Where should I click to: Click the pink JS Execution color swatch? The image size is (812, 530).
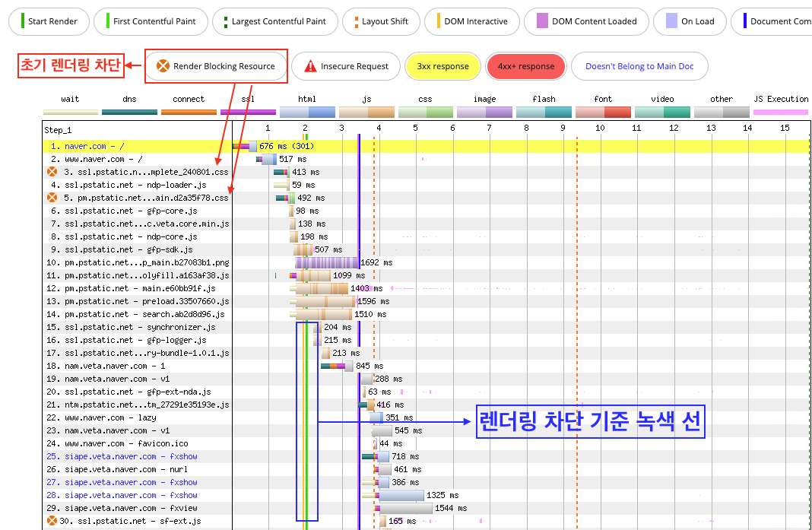(781, 112)
